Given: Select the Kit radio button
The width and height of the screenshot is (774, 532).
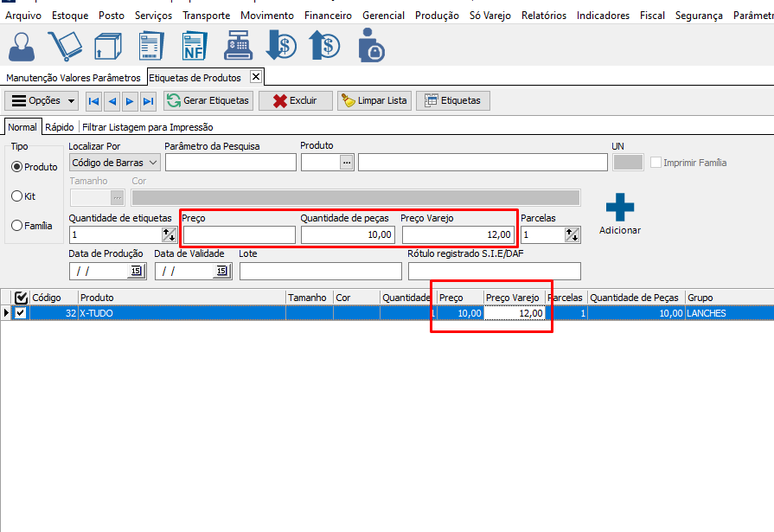Looking at the screenshot, I should point(17,196).
